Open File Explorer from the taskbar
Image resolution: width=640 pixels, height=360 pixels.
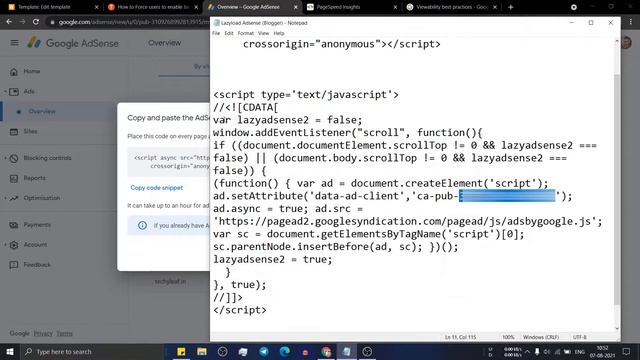(x=202, y=351)
